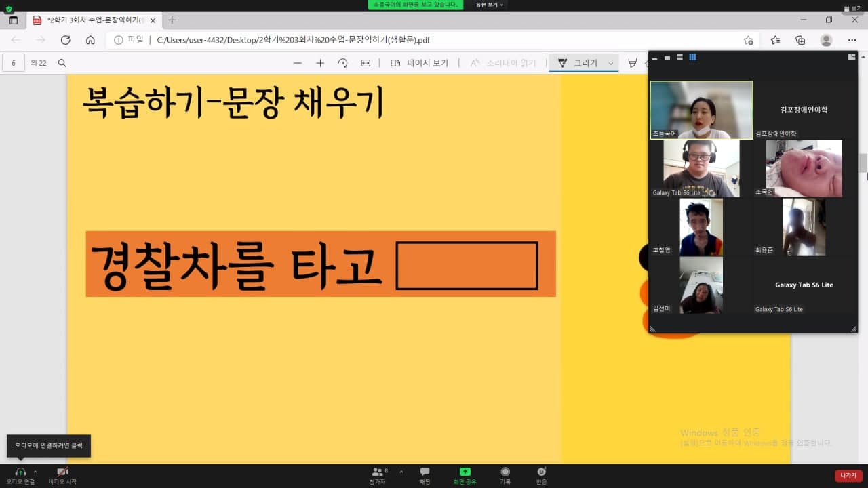Expand the 그리기 draw options chevron
This screenshot has height=488, width=868.
610,63
